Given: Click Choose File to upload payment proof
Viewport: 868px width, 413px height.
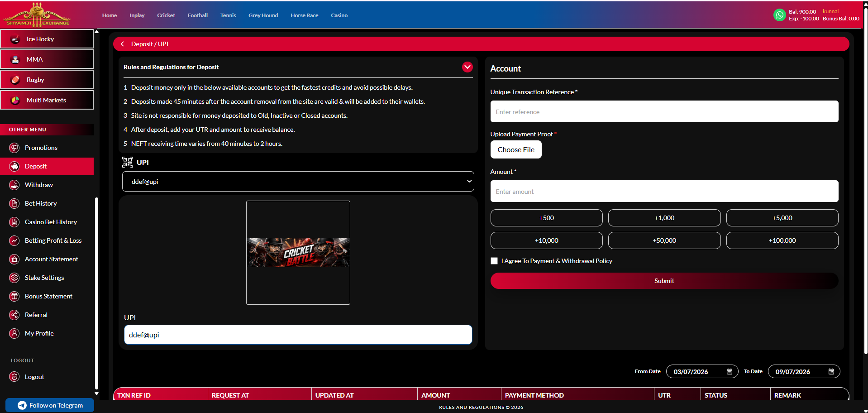Looking at the screenshot, I should 516,149.
